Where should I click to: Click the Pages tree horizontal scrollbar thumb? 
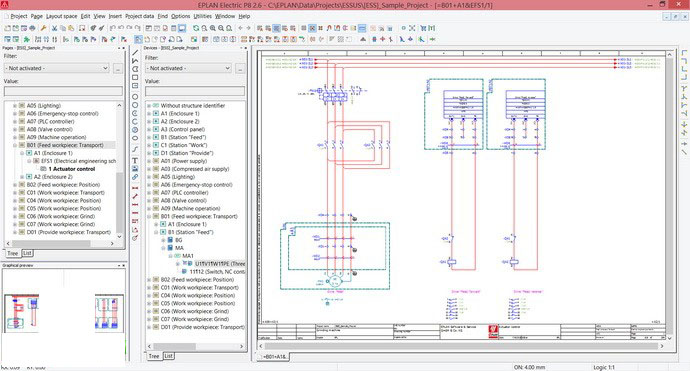[x=51, y=243]
